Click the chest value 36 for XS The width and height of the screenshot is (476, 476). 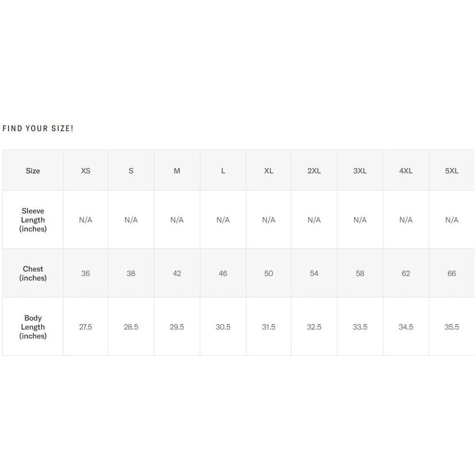coord(86,273)
